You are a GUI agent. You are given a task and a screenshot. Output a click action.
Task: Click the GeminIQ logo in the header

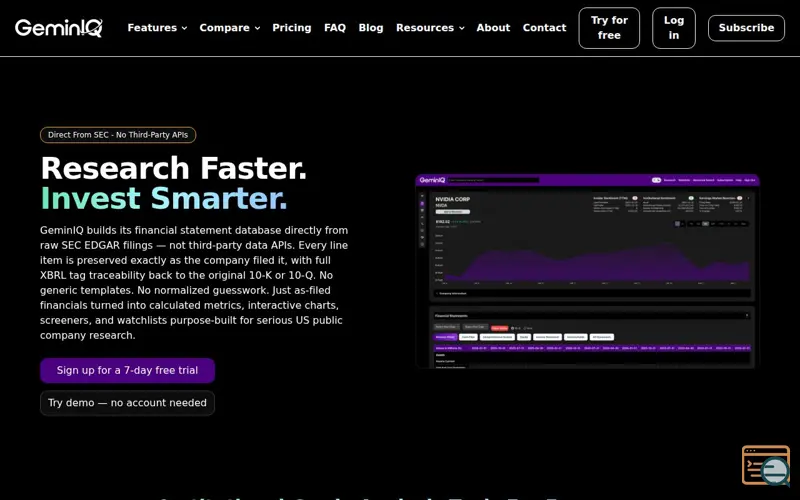coord(59,28)
